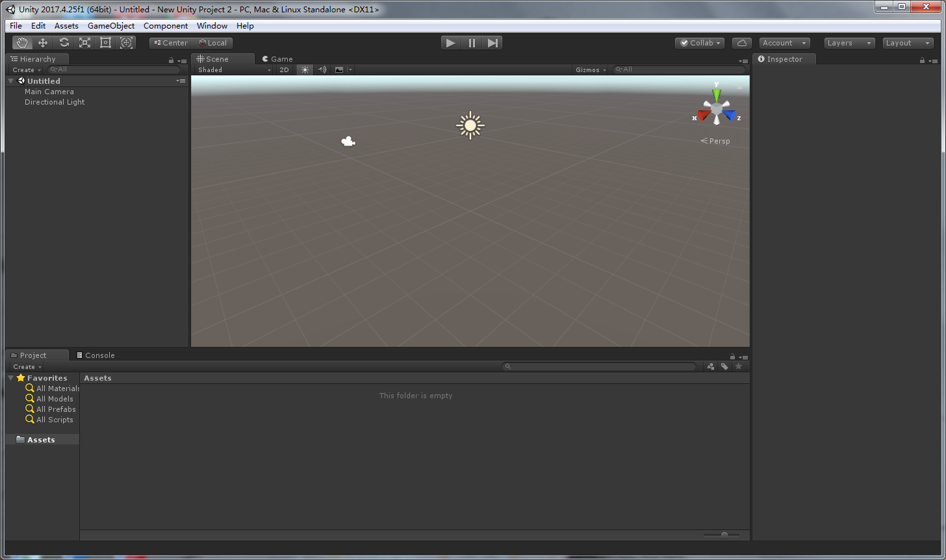The height and width of the screenshot is (560, 946).
Task: Click the Pause button
Action: (x=472, y=43)
